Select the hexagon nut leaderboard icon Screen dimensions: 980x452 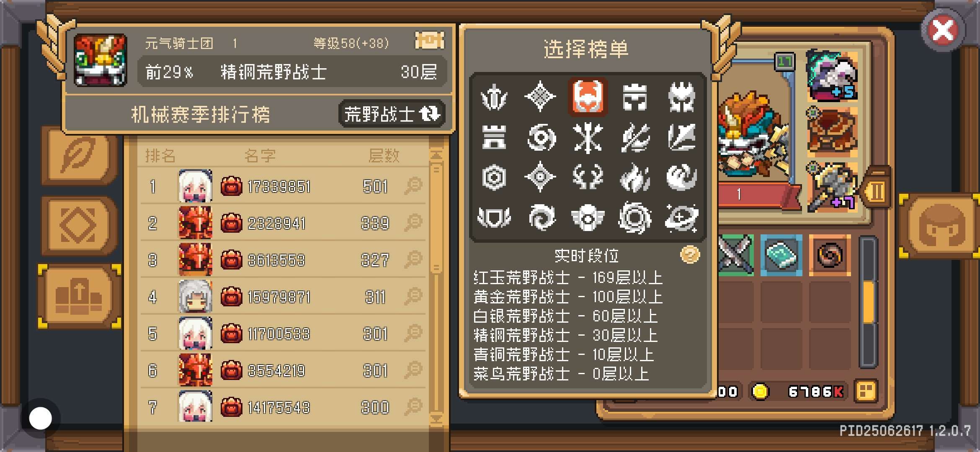[x=494, y=177]
